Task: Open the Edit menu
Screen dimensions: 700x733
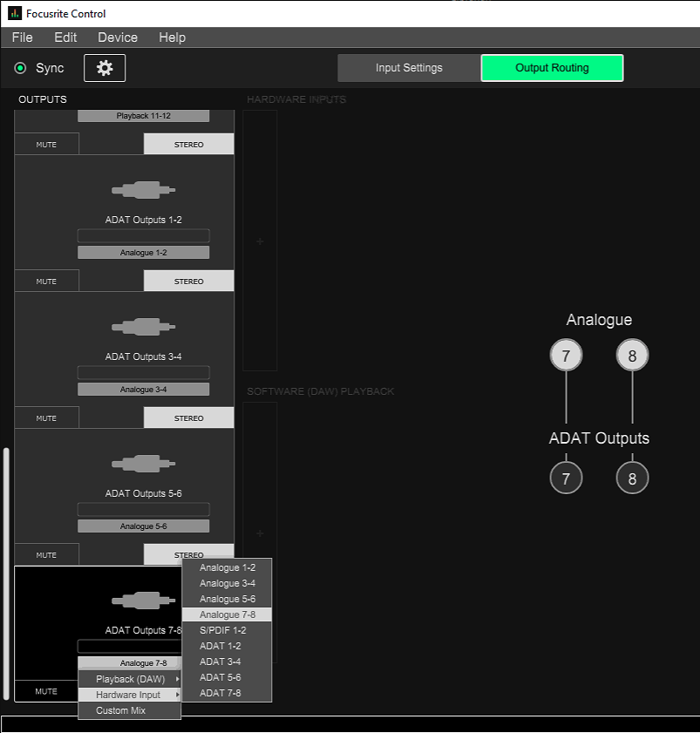Action: pos(65,37)
